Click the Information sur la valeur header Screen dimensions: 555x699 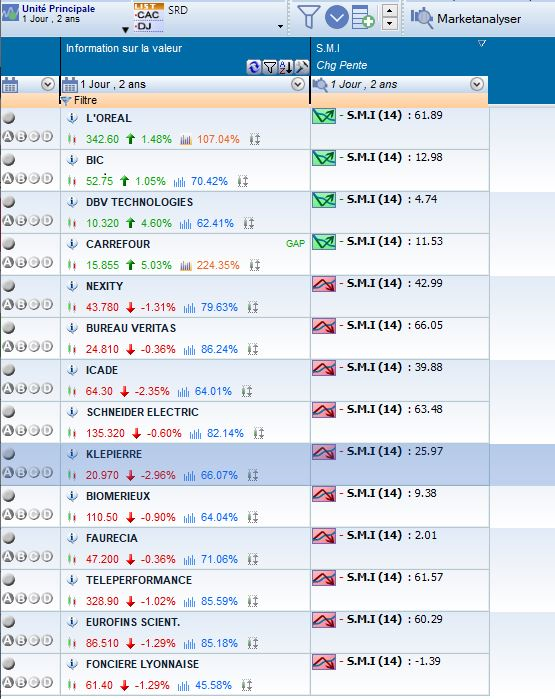click(x=124, y=48)
